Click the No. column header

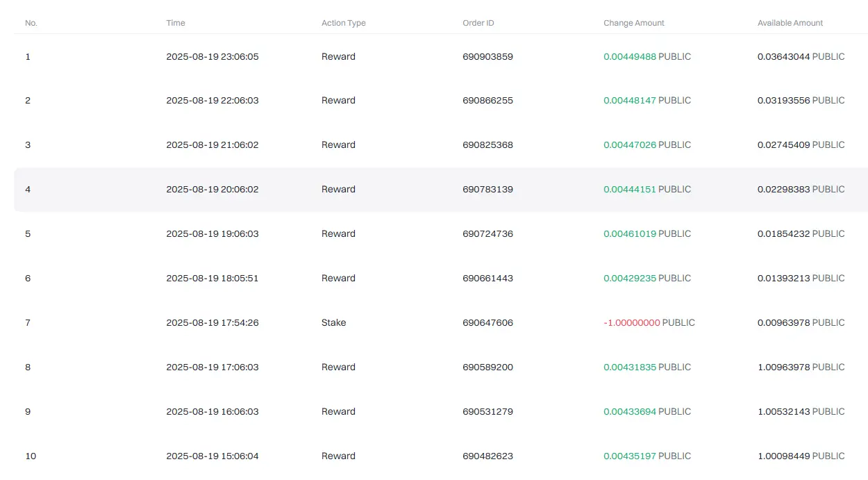[31, 23]
